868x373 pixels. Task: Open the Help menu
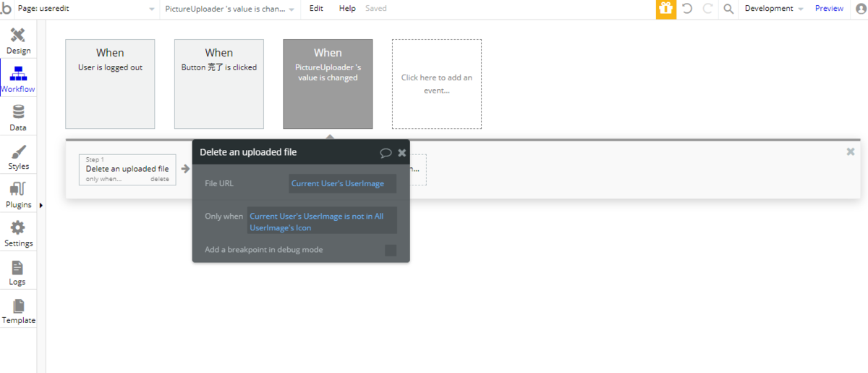(x=347, y=9)
